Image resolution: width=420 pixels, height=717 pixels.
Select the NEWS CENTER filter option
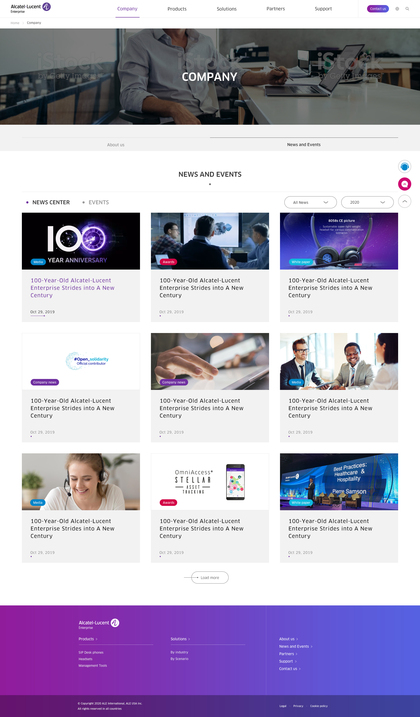click(51, 202)
